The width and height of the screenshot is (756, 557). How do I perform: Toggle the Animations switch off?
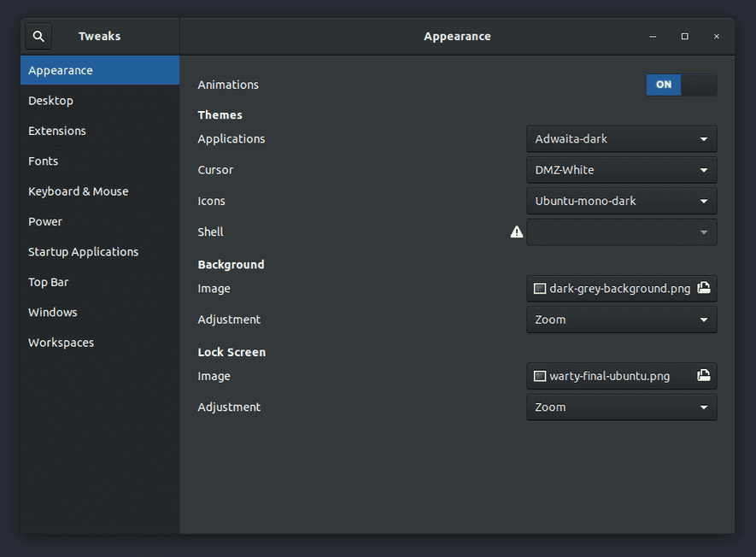coord(682,85)
